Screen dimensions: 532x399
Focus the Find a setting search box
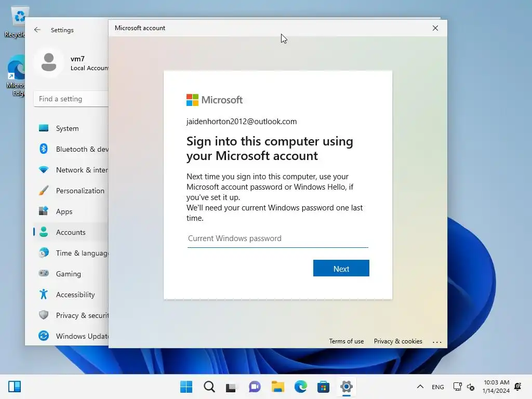point(71,99)
